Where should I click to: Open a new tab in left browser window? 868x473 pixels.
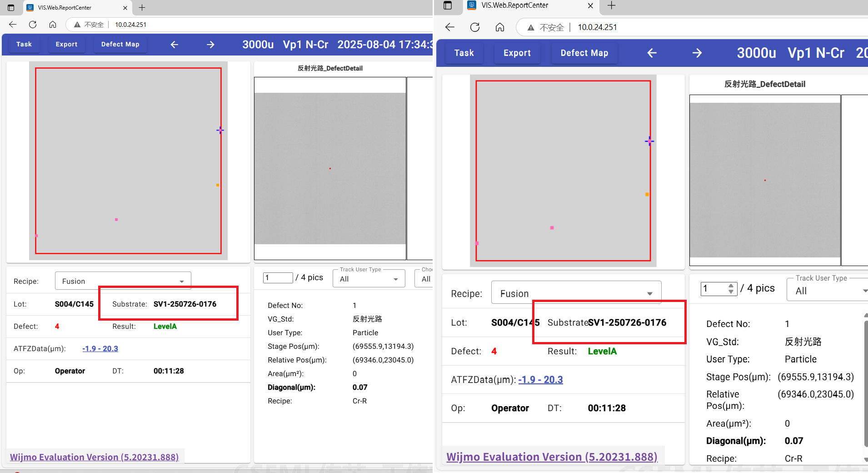click(x=142, y=8)
